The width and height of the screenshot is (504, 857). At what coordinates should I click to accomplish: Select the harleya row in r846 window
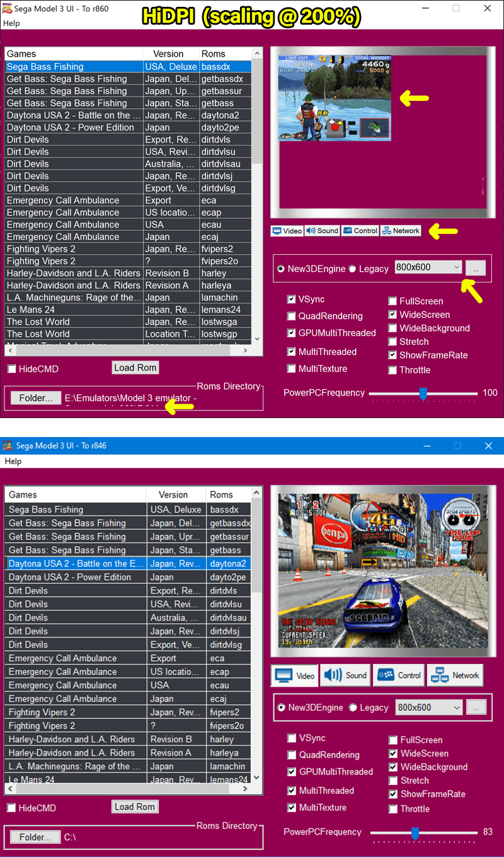128,753
